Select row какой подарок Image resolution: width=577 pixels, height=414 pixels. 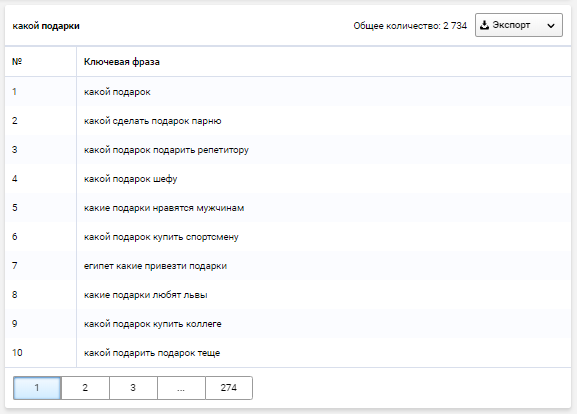click(x=288, y=92)
